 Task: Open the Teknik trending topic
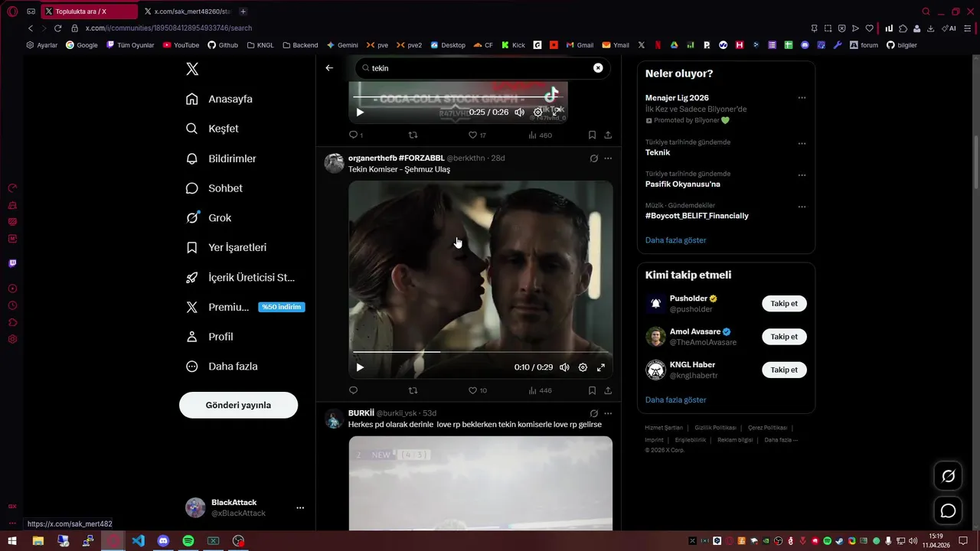coord(658,152)
